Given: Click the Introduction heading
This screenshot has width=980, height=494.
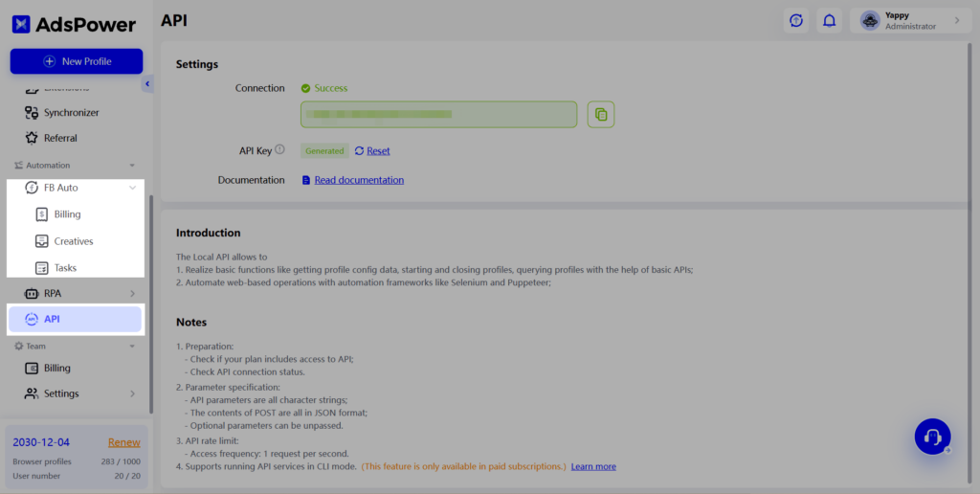Looking at the screenshot, I should click(208, 234).
